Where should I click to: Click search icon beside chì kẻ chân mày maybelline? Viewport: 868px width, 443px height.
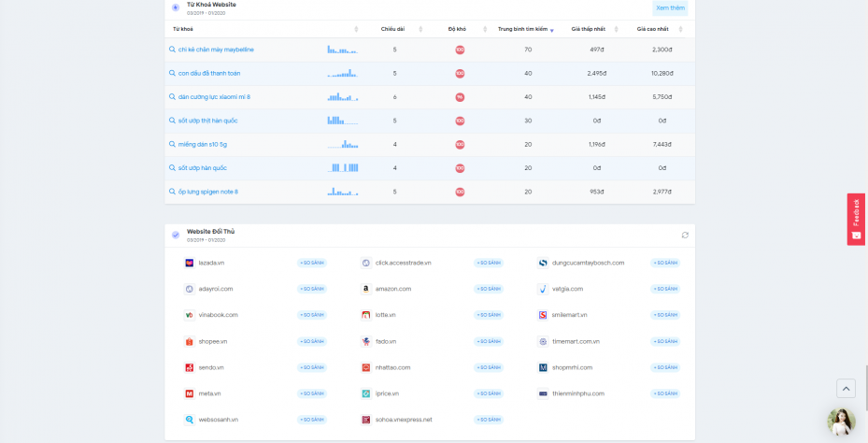point(172,50)
